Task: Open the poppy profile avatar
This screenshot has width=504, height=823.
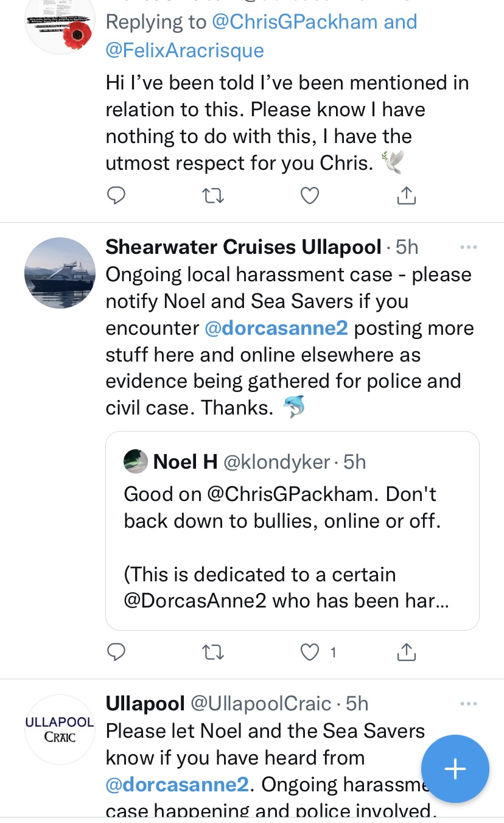Action: pyautogui.click(x=60, y=26)
